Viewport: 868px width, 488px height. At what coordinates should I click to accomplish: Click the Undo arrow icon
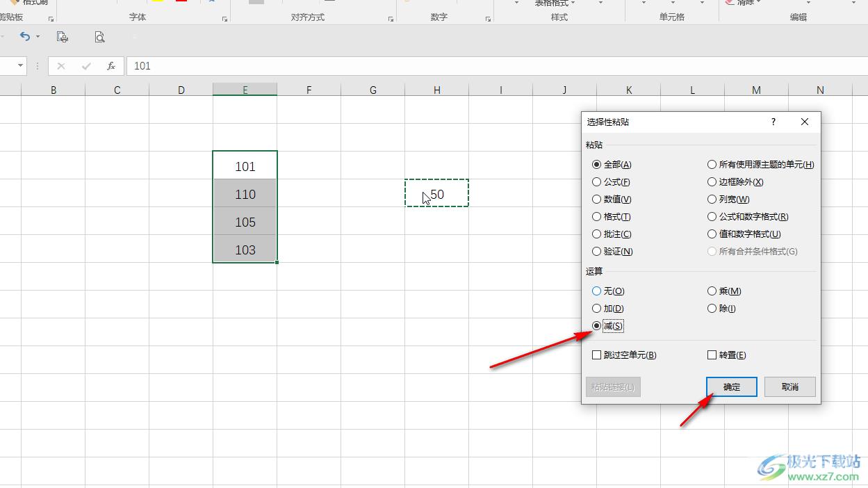pyautogui.click(x=25, y=36)
